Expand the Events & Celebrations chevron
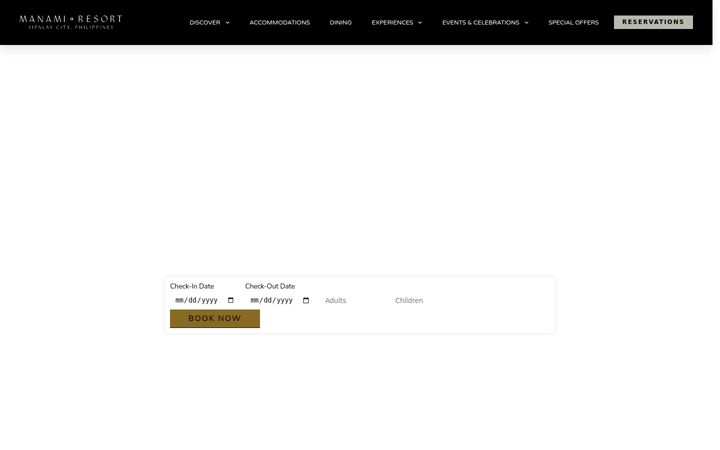The width and height of the screenshot is (720, 450). pos(526,22)
